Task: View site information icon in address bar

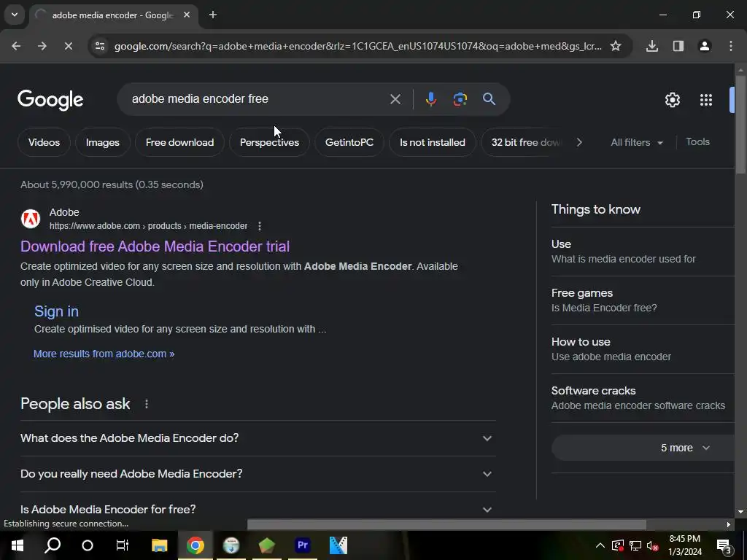Action: (99, 46)
